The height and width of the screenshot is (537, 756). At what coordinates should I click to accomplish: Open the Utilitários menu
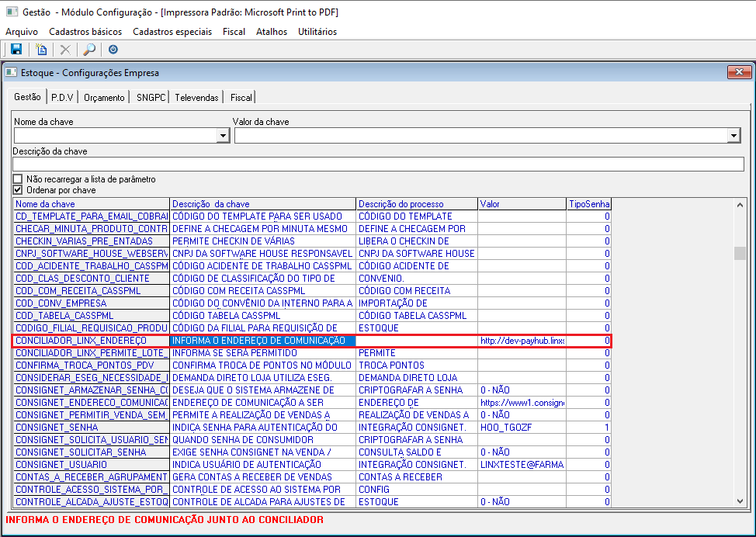(317, 32)
